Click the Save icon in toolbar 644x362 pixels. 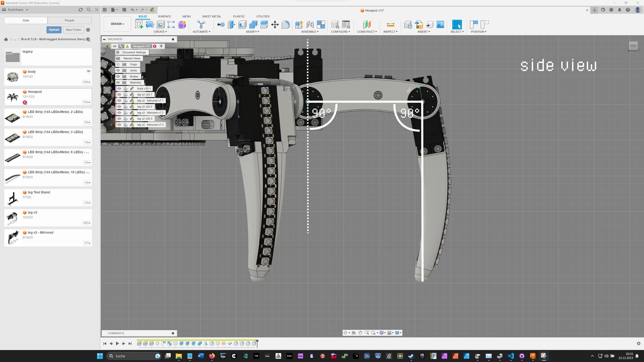124,10
